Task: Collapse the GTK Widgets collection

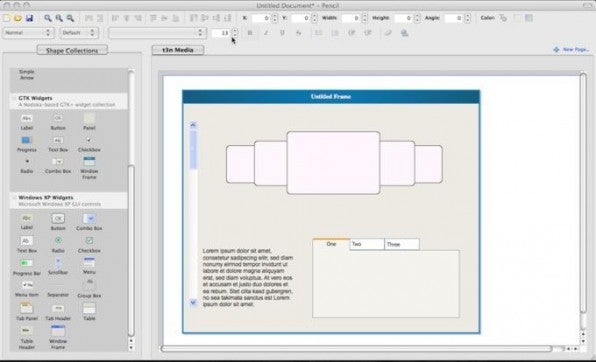Action: [14, 98]
